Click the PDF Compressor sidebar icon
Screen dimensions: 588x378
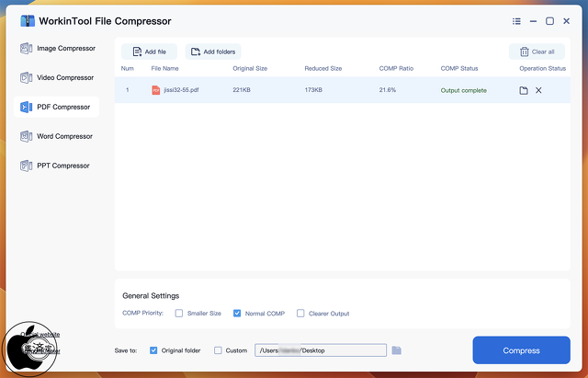pos(26,107)
